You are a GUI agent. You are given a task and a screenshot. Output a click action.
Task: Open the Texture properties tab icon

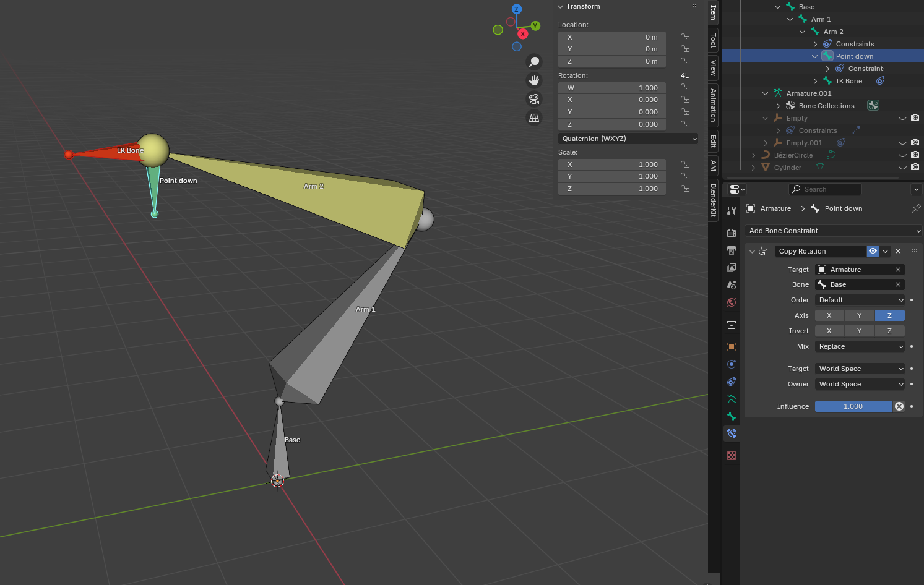click(x=732, y=456)
